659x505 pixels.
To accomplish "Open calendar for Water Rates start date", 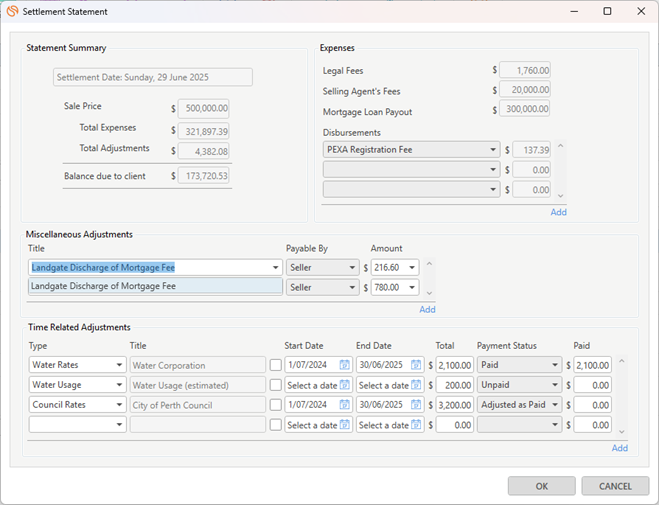I will (x=345, y=365).
